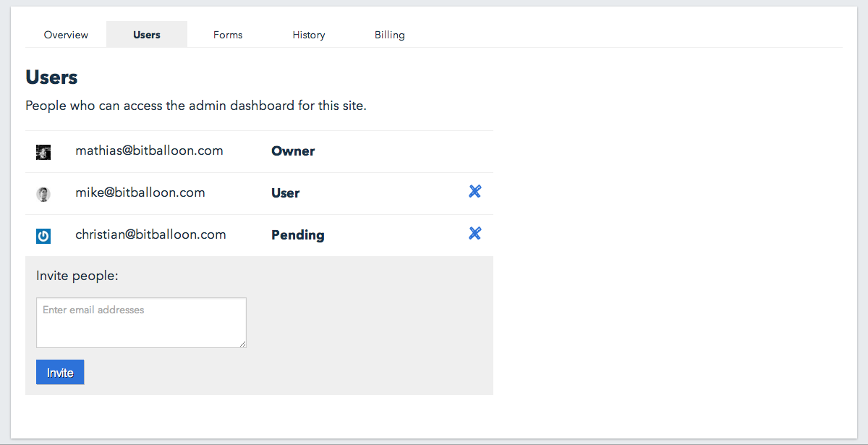Cancel christian@bitballoon.com's pending invite with the X icon
868x445 pixels.
pyautogui.click(x=475, y=234)
